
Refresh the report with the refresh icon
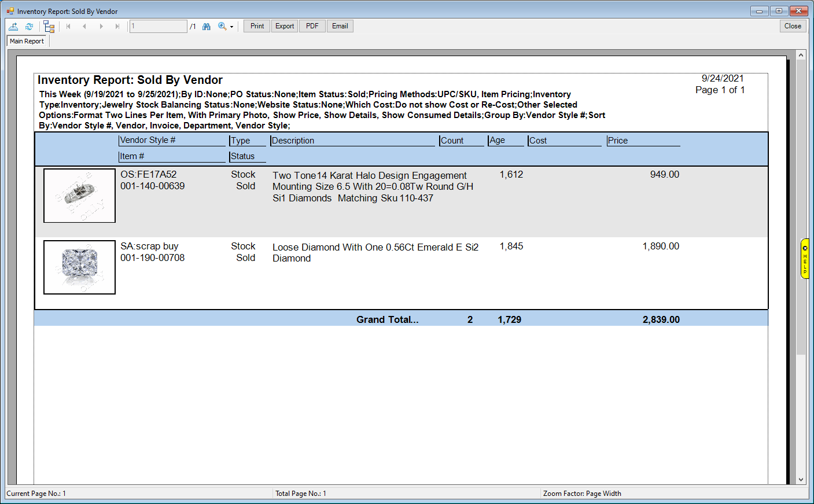pos(29,27)
